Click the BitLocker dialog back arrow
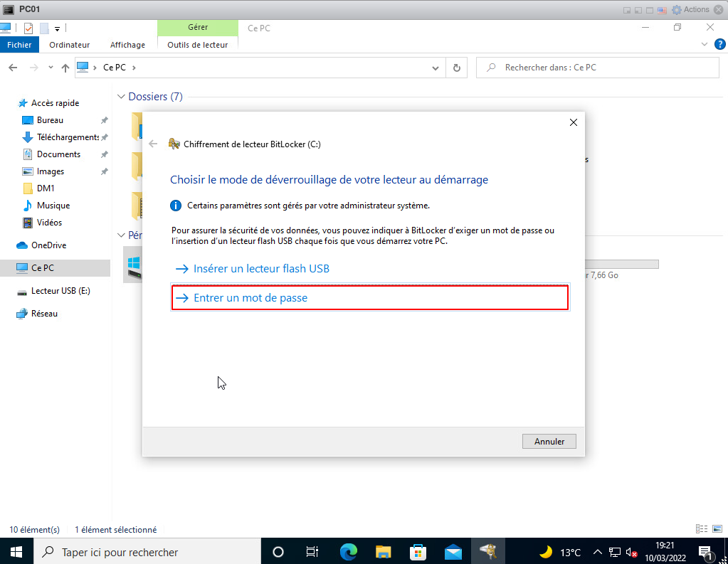The height and width of the screenshot is (564, 728). (153, 144)
